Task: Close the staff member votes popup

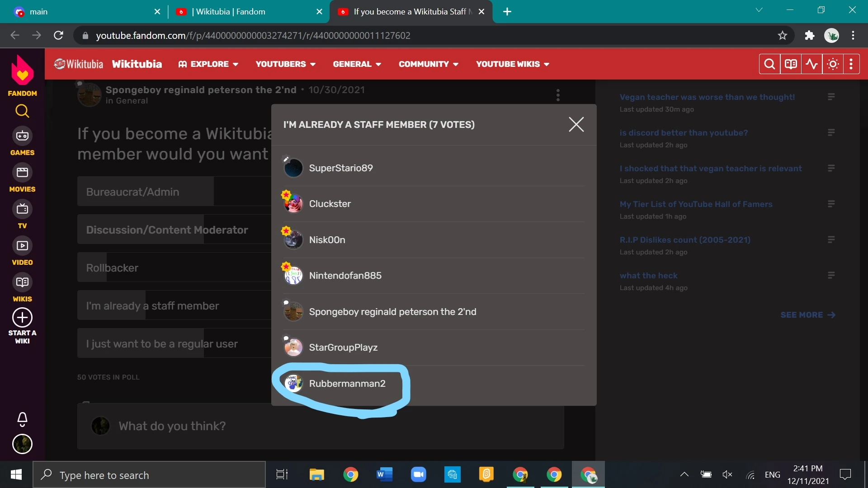Action: [x=576, y=124]
